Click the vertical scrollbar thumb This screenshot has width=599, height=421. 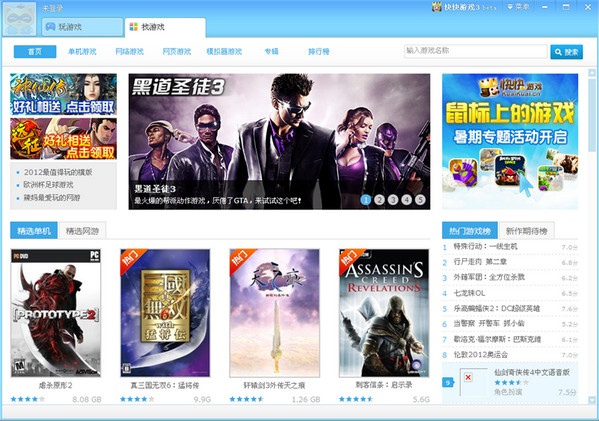coord(592,115)
